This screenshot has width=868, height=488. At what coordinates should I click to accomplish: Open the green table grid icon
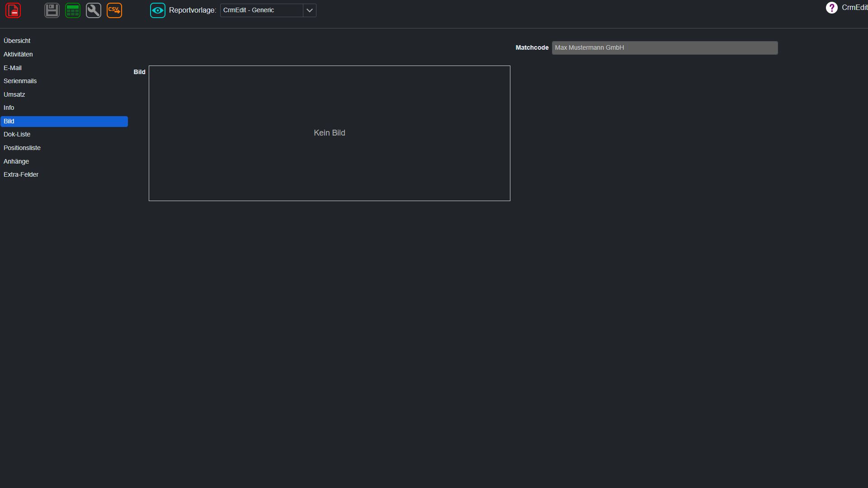[73, 10]
